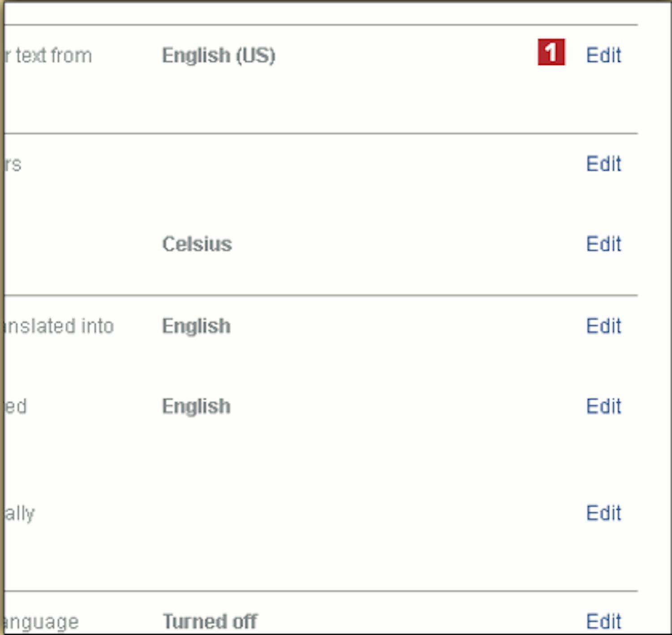672x635 pixels.
Task: Click Edit in the row ending 'ally'
Action: pos(603,513)
